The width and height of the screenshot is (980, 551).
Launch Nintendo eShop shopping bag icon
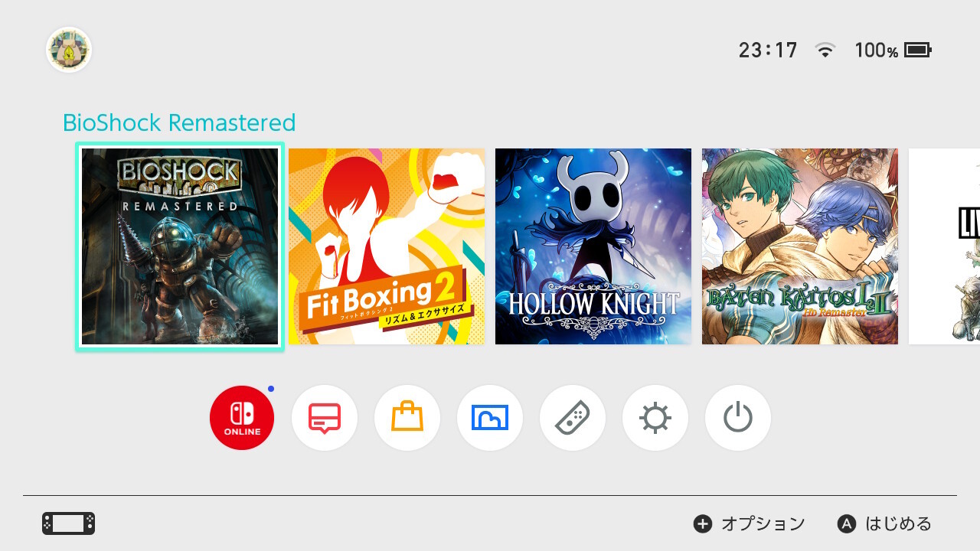pos(407,418)
